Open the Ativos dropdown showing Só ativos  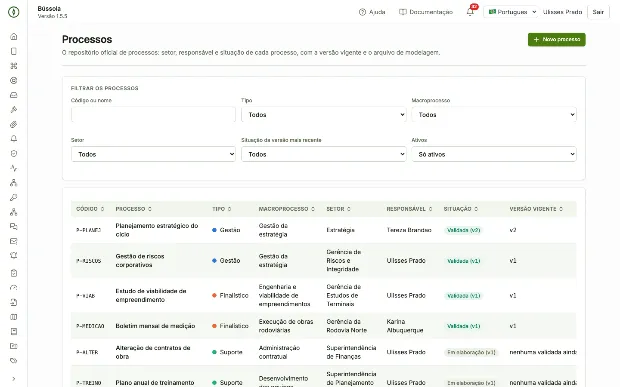point(494,154)
